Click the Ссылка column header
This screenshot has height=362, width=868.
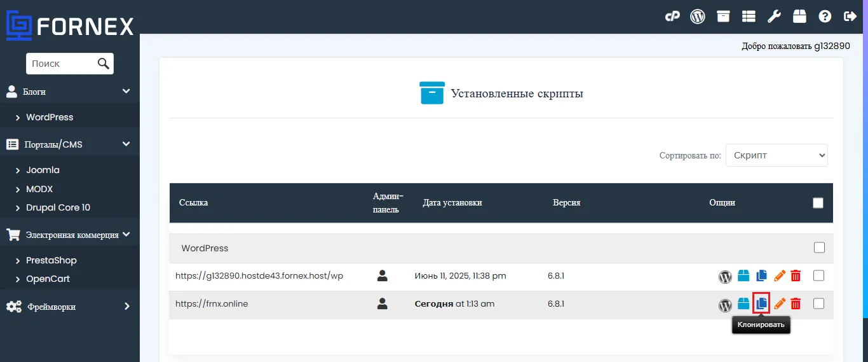(x=193, y=203)
